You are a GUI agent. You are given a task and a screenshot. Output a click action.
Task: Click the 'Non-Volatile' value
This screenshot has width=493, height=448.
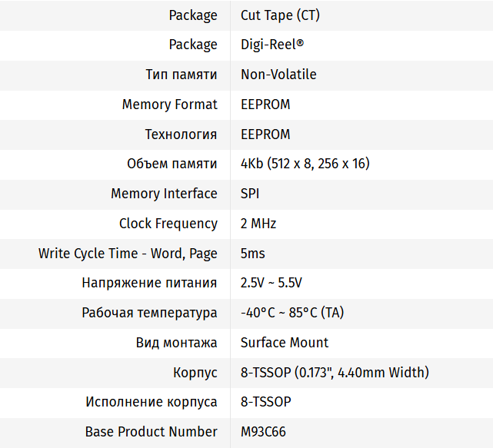click(x=278, y=75)
